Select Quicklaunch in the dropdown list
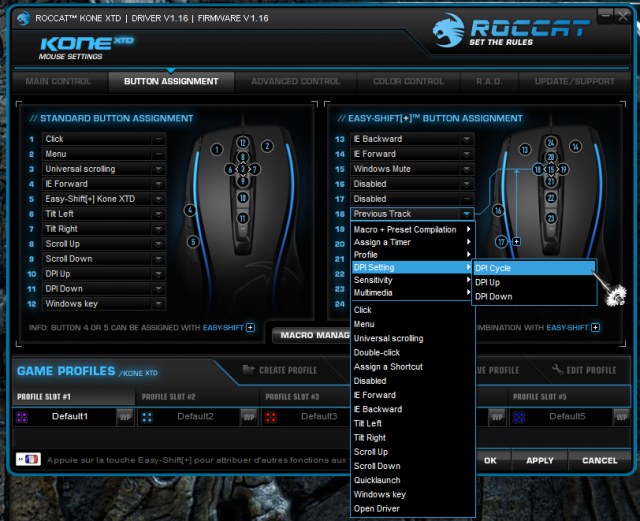Screen dimensions: 640x521 pos(413,480)
